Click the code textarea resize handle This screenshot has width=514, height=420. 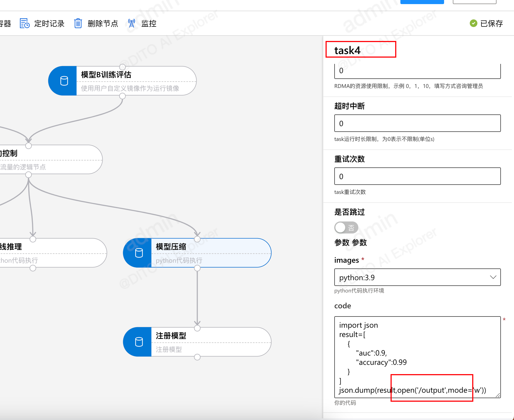tap(498, 395)
